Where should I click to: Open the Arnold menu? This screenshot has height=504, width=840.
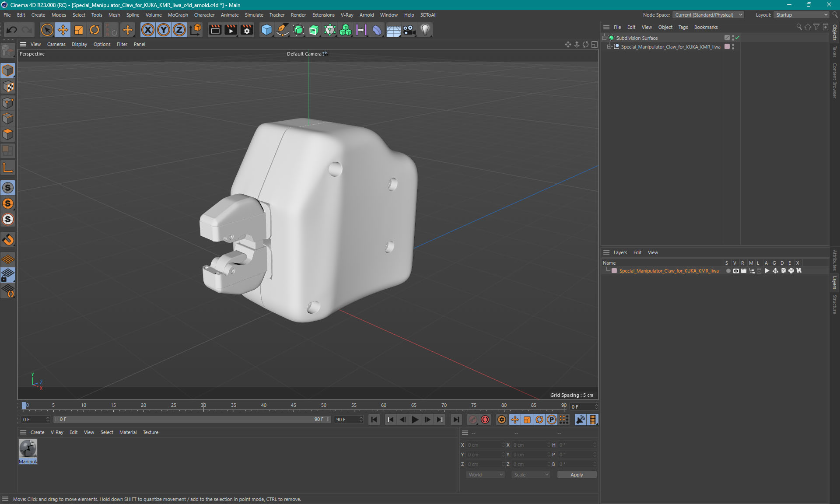click(x=367, y=15)
